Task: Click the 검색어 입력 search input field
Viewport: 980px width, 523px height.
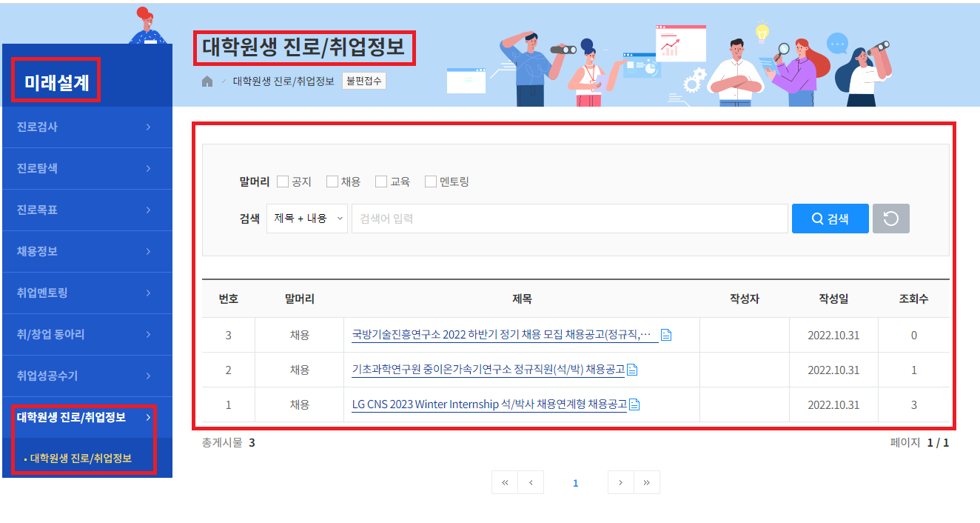Action: [570, 218]
